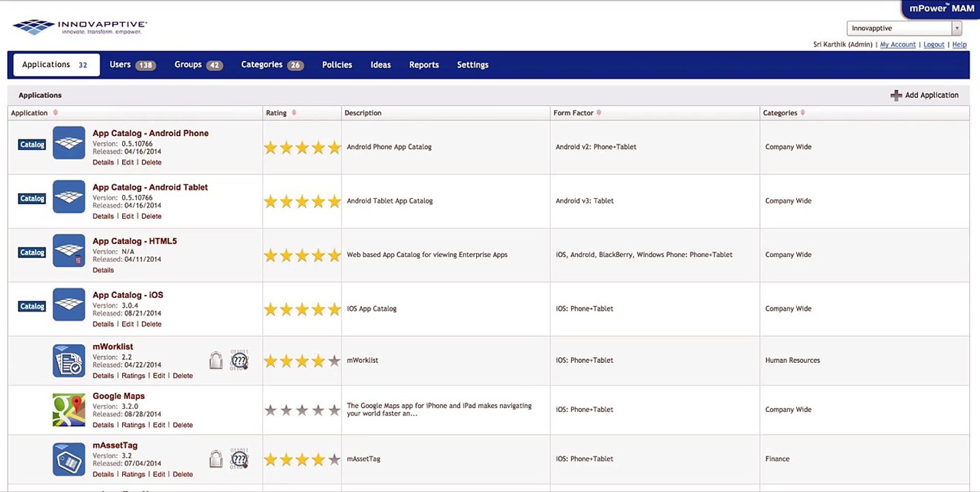Click the Catalog badge for iOS
The image size is (980, 492).
pos(32,307)
